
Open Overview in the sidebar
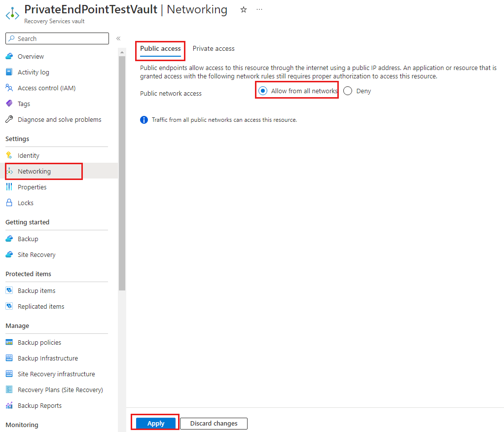(x=31, y=57)
